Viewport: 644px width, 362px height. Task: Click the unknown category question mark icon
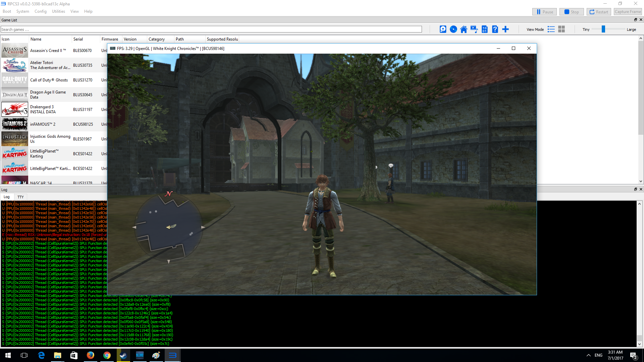click(x=495, y=29)
